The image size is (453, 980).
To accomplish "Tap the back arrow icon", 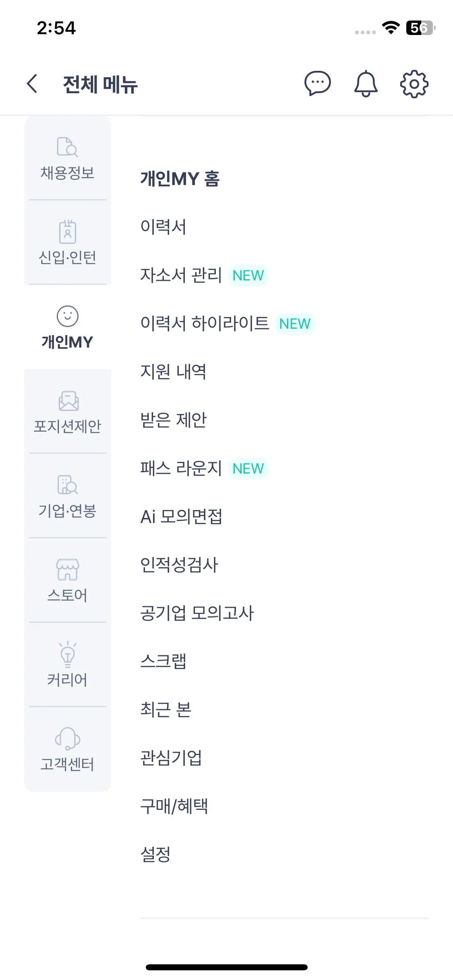I will [32, 84].
